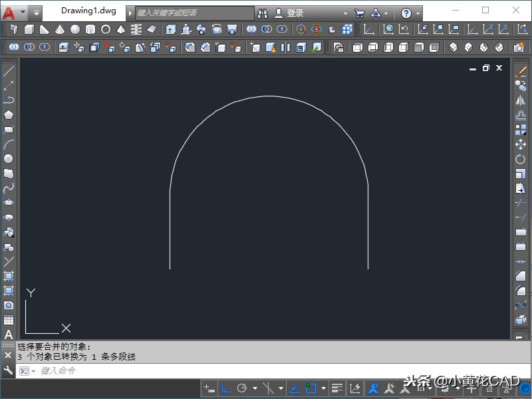Viewport: 532px width, 399px height.
Task: Click the Move tool on right toolbar
Action: tap(521, 145)
